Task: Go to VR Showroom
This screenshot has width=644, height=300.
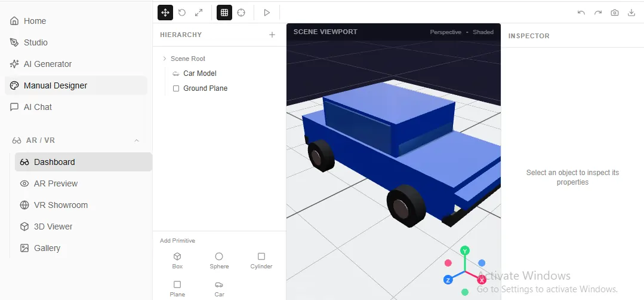Action: (84, 205)
